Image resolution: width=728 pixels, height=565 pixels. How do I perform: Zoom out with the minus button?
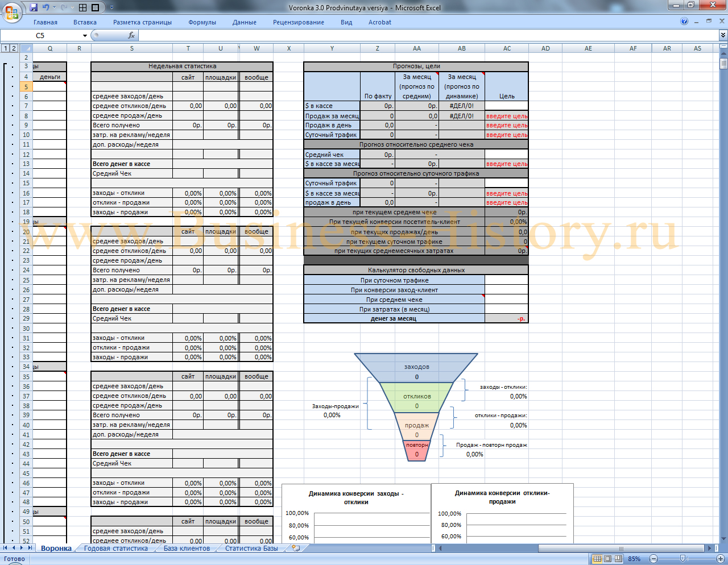coord(653,559)
